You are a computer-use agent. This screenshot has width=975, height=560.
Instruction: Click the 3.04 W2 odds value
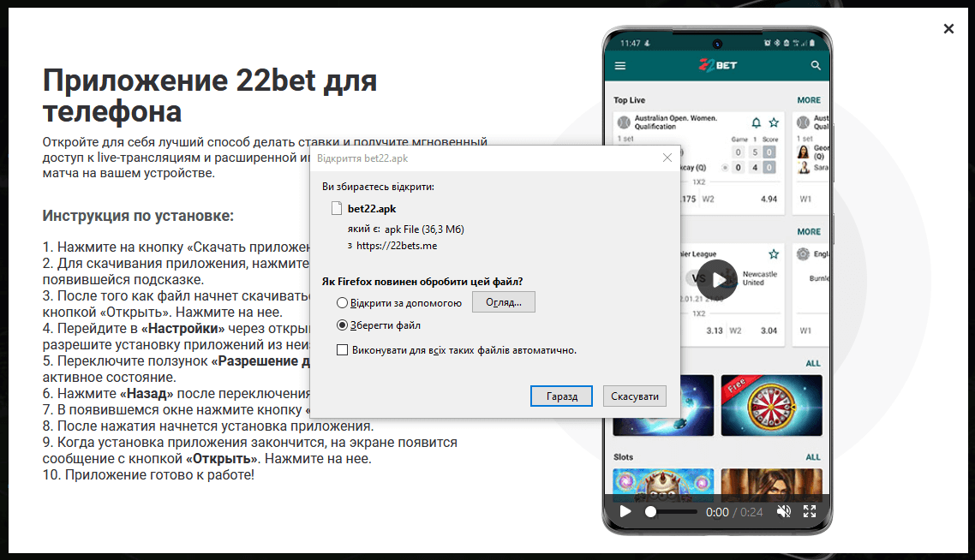pos(769,331)
